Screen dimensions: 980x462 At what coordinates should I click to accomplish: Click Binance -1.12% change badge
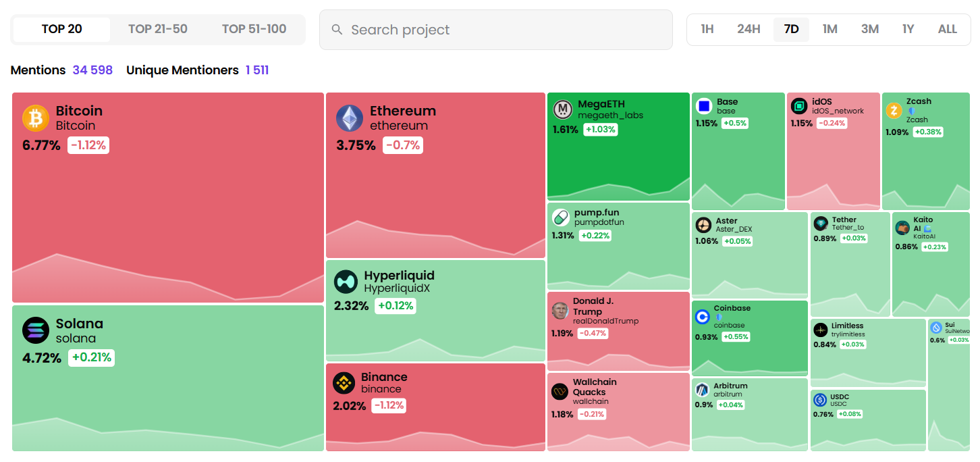(389, 406)
